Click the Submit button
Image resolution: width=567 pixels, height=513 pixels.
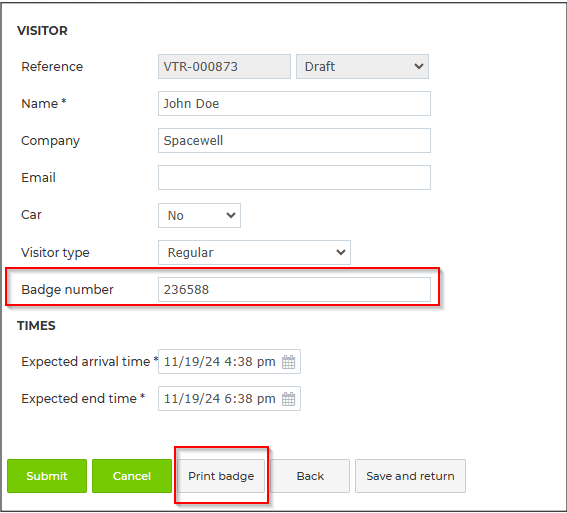coord(47,476)
